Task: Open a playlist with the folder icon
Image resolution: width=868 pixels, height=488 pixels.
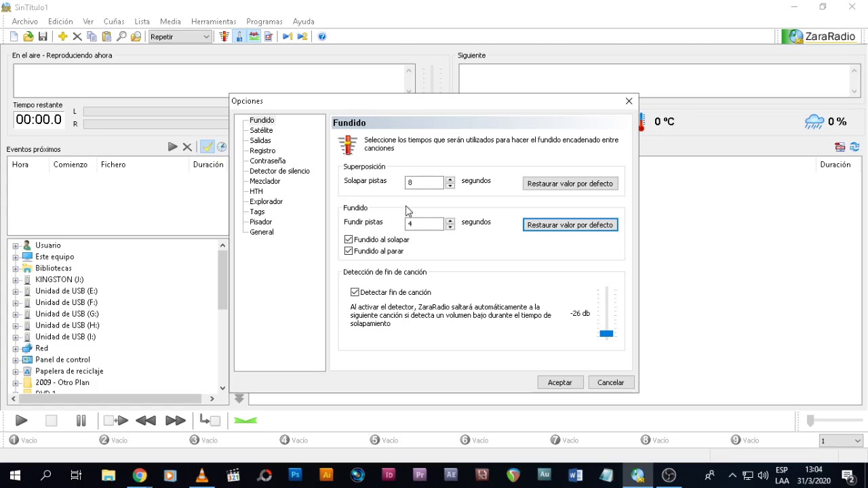Action: [x=28, y=37]
